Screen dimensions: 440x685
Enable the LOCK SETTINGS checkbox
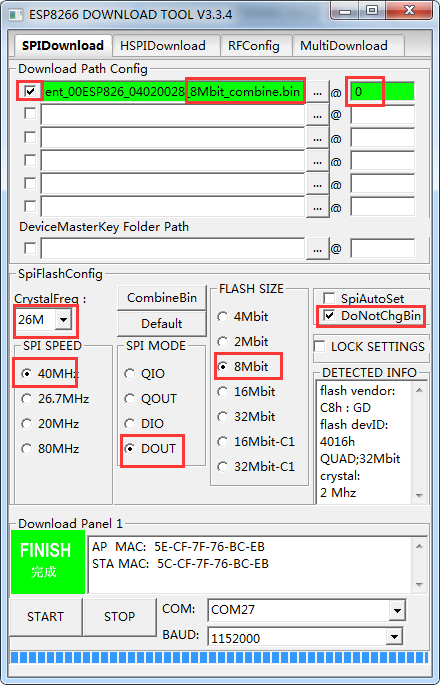320,346
